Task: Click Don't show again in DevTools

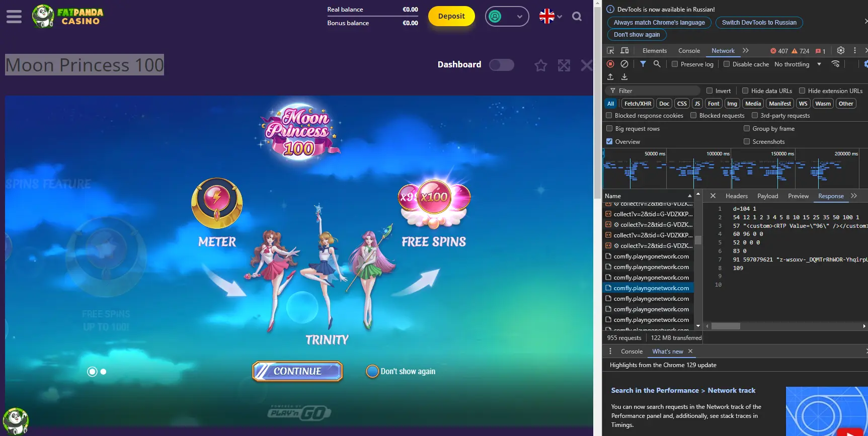Action: pos(637,35)
